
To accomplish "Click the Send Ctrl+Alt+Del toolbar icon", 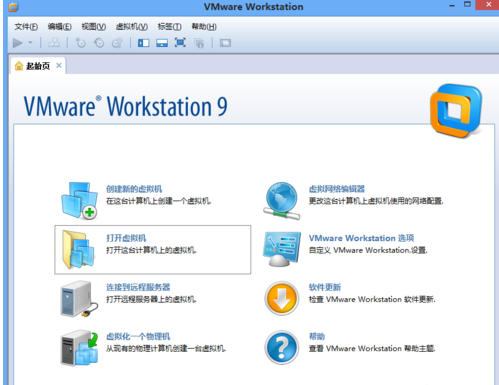I will pyautogui.click(x=54, y=43).
